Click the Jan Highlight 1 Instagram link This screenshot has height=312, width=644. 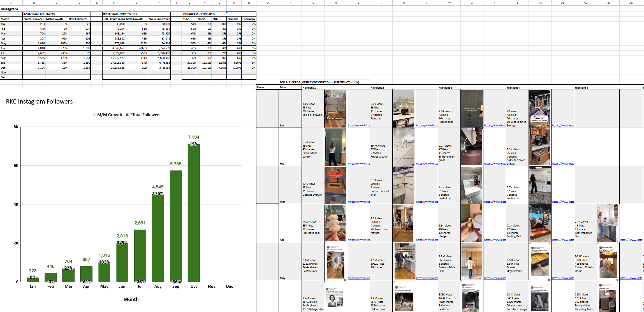pyautogui.click(x=358, y=126)
